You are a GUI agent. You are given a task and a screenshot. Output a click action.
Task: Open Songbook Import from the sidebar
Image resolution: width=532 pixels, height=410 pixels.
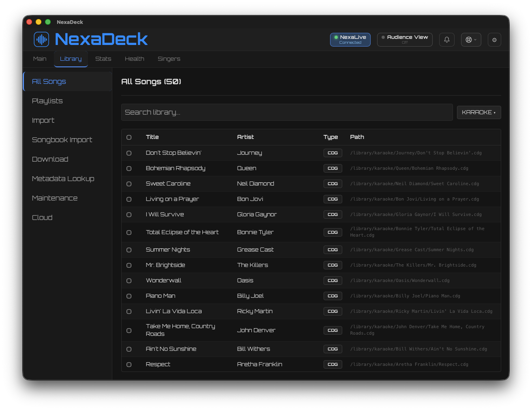(x=62, y=140)
